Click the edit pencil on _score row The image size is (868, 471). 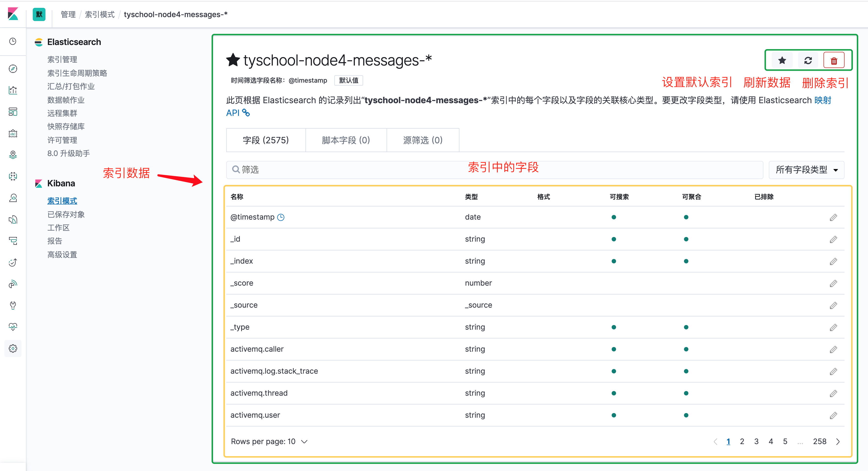834,283
